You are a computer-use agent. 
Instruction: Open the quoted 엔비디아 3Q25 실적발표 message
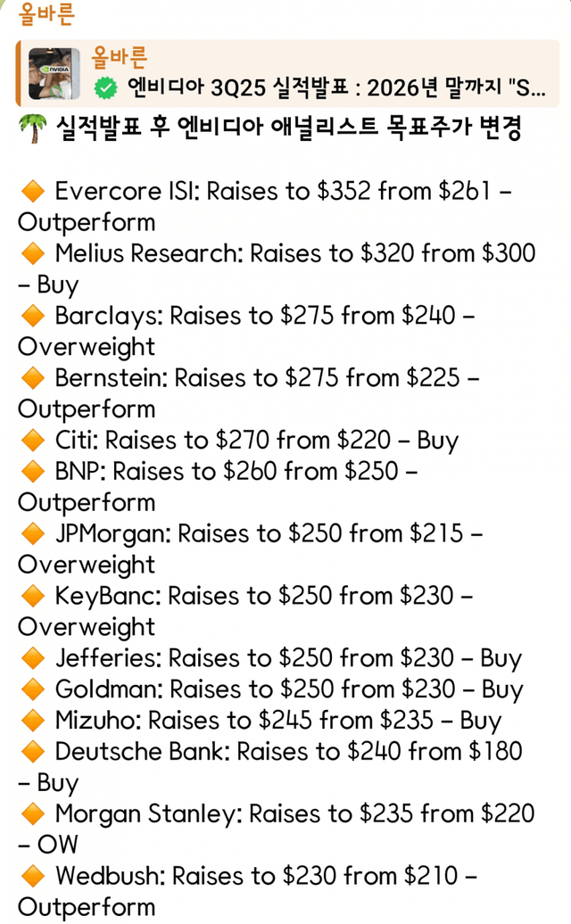(321, 89)
